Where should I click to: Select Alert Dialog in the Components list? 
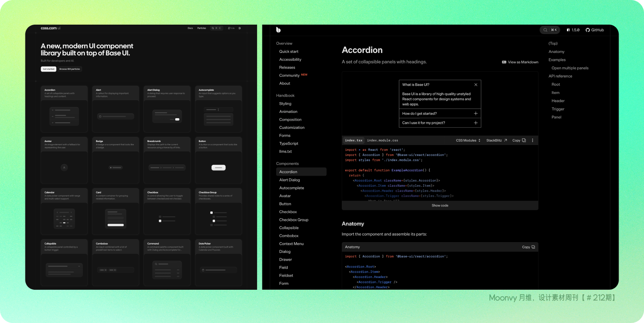[289, 180]
